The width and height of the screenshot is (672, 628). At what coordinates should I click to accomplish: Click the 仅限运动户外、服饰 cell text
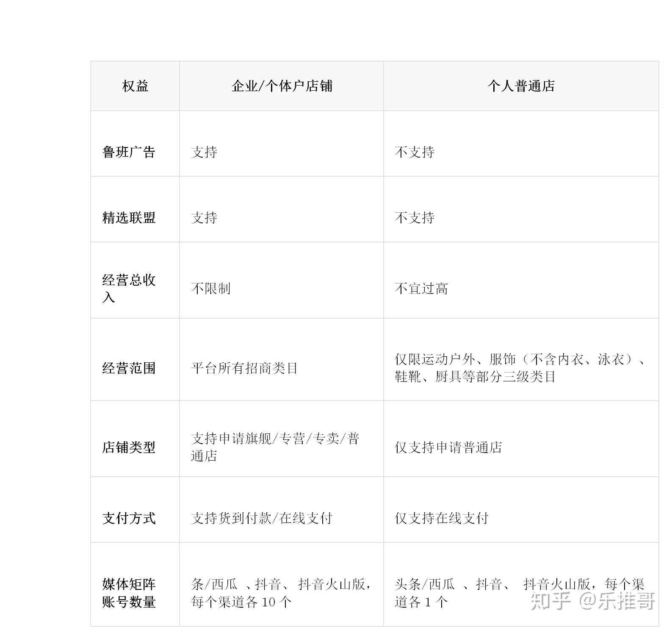click(520, 368)
